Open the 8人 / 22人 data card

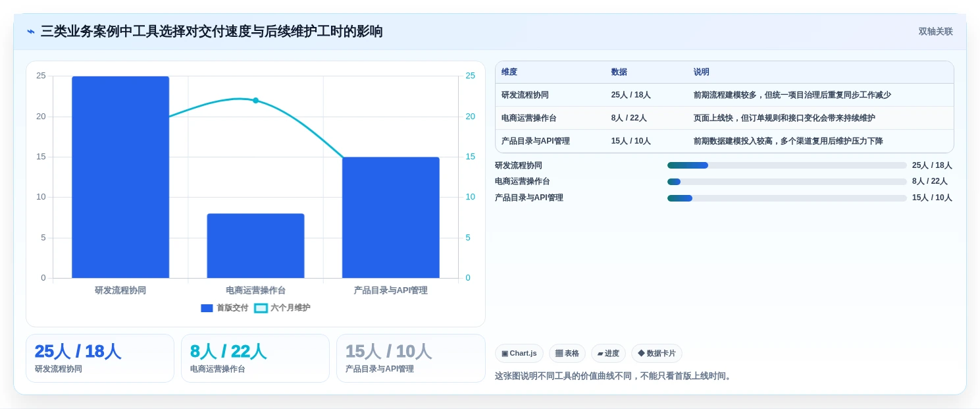point(255,358)
